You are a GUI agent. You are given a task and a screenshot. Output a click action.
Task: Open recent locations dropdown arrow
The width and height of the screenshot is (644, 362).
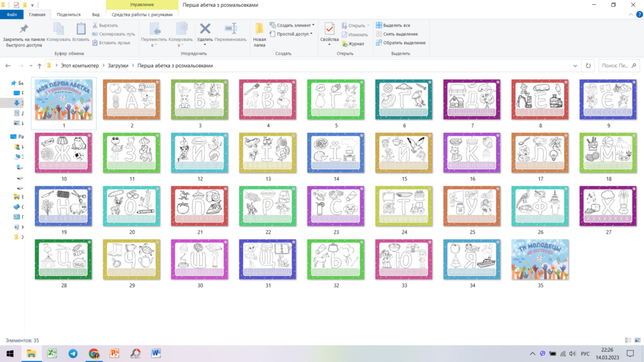(31, 66)
